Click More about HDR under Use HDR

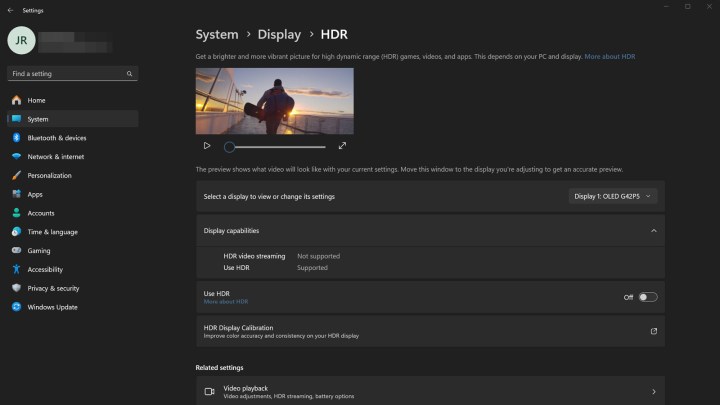[226, 302]
